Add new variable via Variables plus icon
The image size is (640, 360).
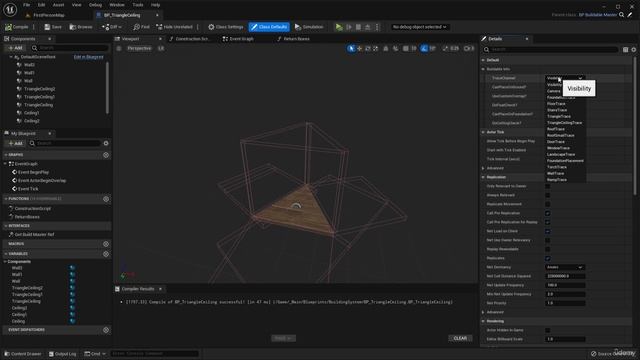coord(106,254)
